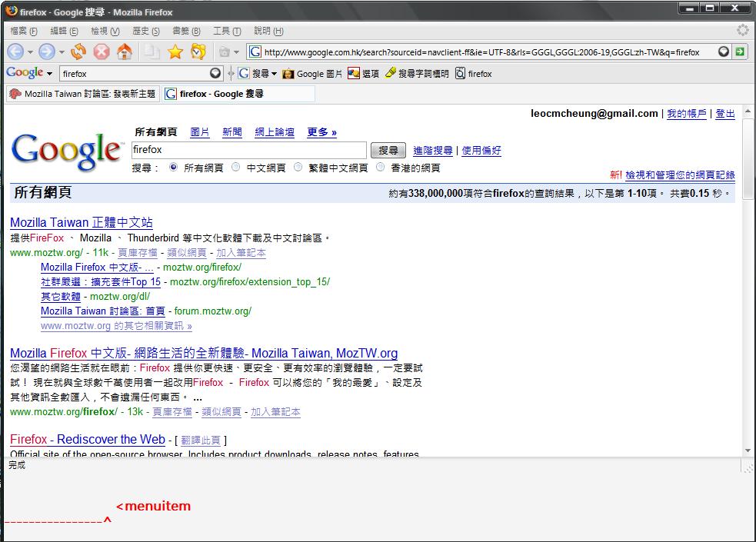Go to the Home page

coord(124,52)
